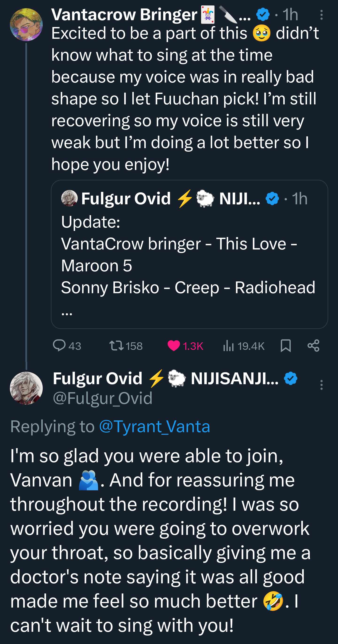Click Vantacrow Bringer's display name

(124, 15)
